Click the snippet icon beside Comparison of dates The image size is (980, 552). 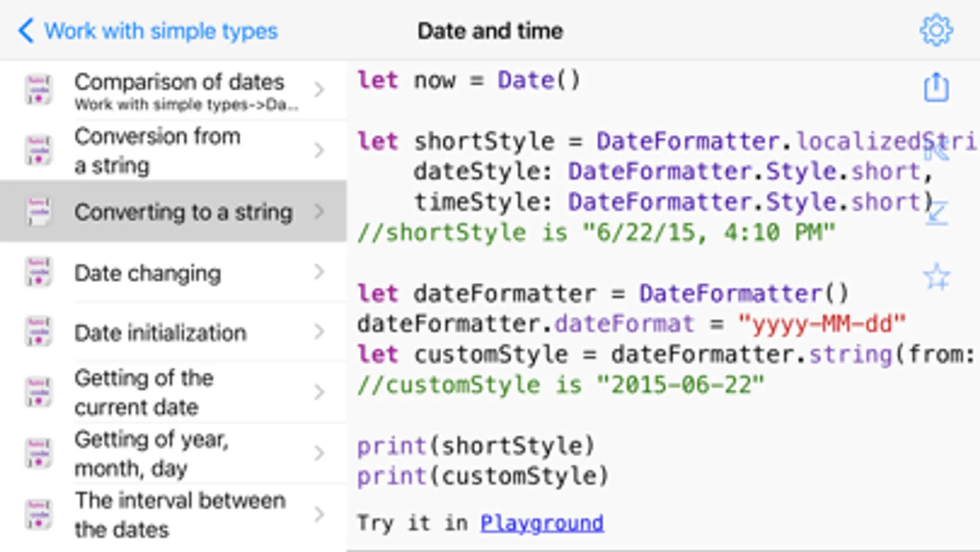[x=38, y=90]
